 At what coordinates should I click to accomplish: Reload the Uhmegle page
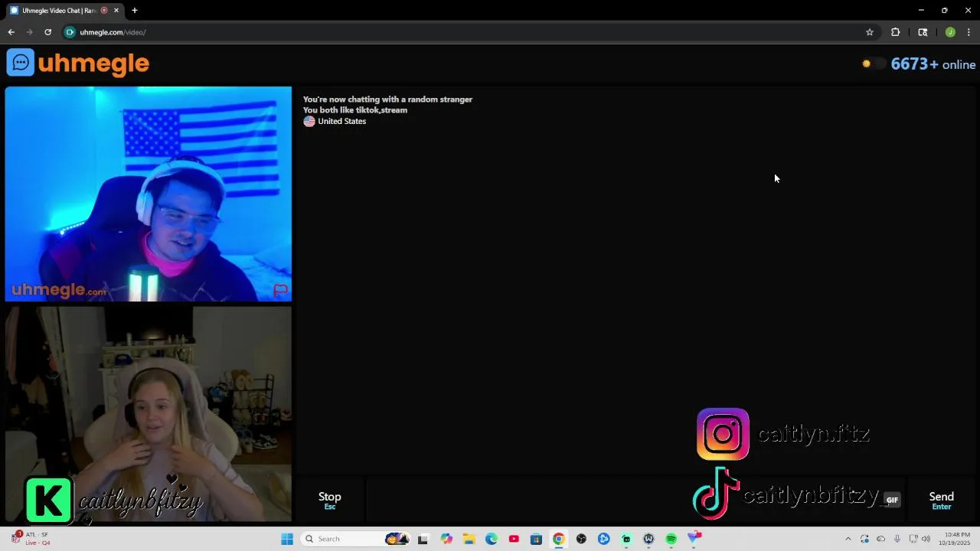tap(47, 32)
